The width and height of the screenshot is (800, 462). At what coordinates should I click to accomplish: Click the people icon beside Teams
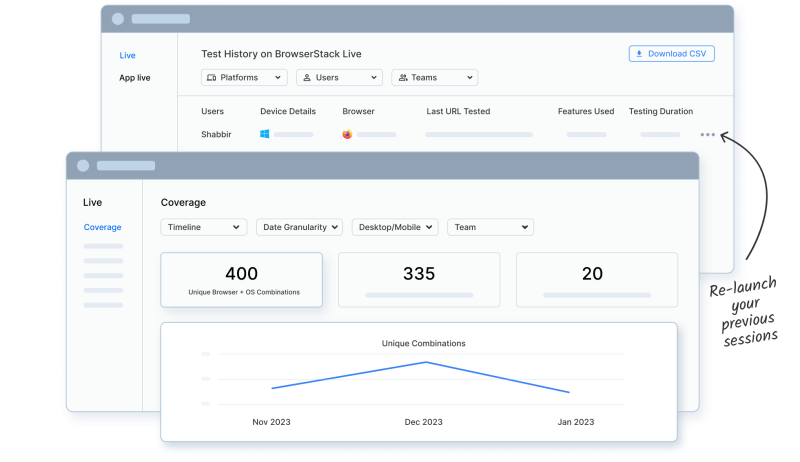point(403,78)
